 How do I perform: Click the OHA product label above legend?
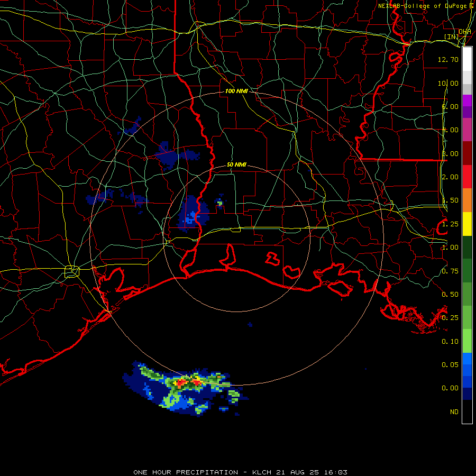pyautogui.click(x=464, y=31)
